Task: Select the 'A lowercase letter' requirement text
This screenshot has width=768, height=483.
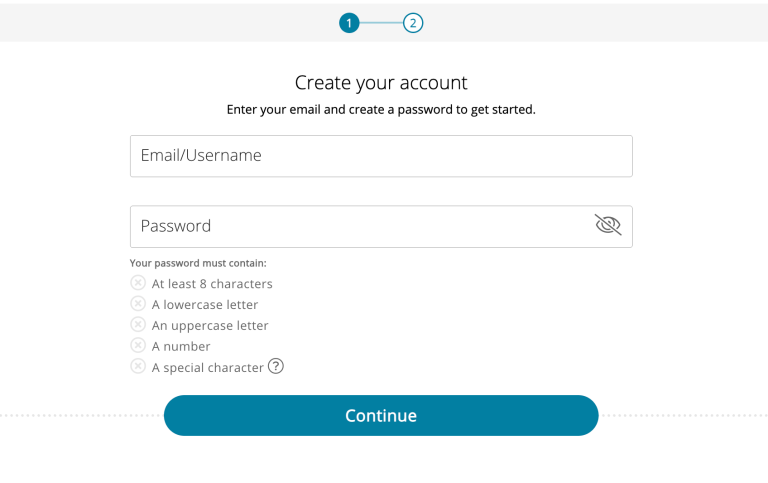Action: pyautogui.click(x=205, y=305)
